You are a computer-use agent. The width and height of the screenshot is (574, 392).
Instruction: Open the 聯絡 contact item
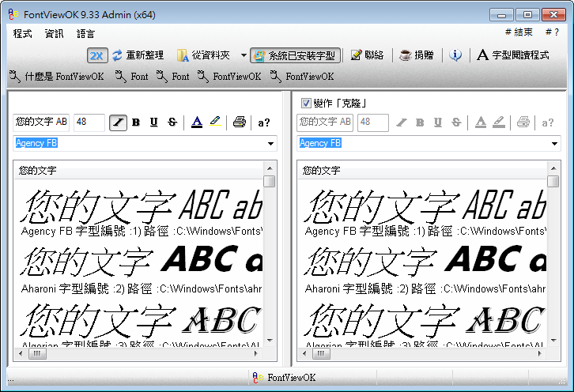(367, 55)
